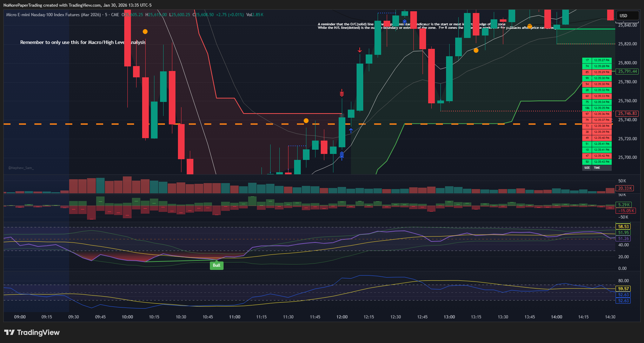Image resolution: width=644 pixels, height=343 pixels.
Task: Click the +2.75 (+0.01%) change value
Action: [x=230, y=15]
